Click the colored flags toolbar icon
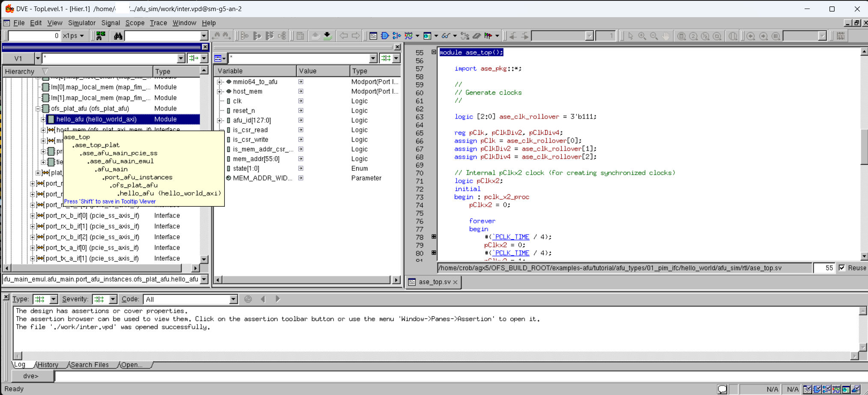This screenshot has height=395, width=868. (x=488, y=36)
